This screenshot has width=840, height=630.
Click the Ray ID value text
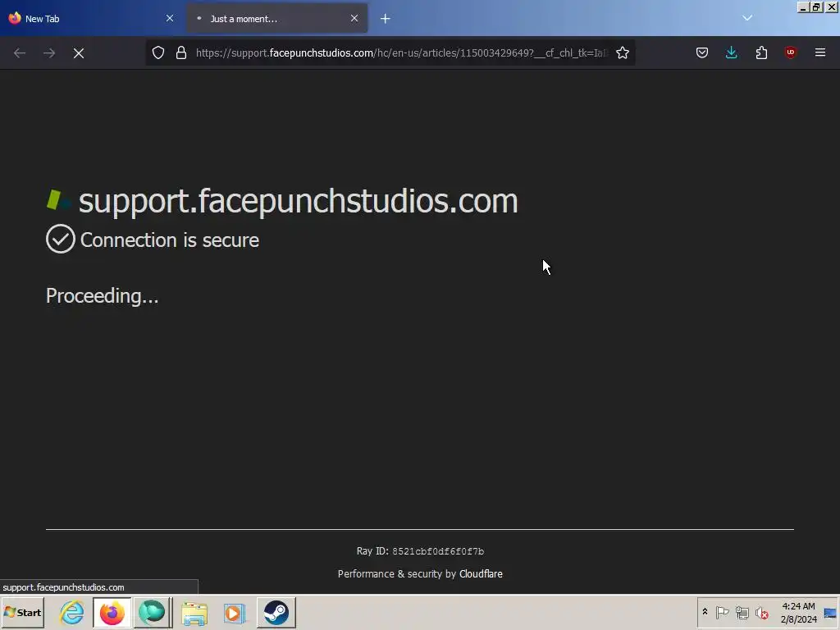tap(438, 551)
